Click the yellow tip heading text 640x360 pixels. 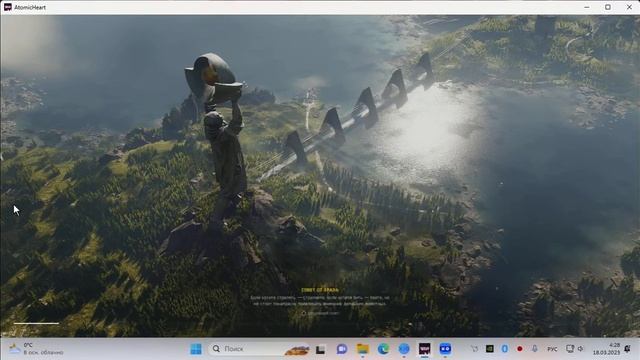pos(320,290)
